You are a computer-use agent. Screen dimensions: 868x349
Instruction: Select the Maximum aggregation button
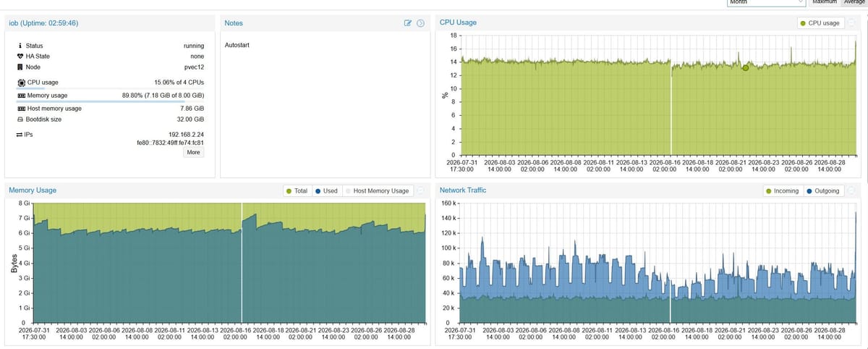click(x=825, y=3)
